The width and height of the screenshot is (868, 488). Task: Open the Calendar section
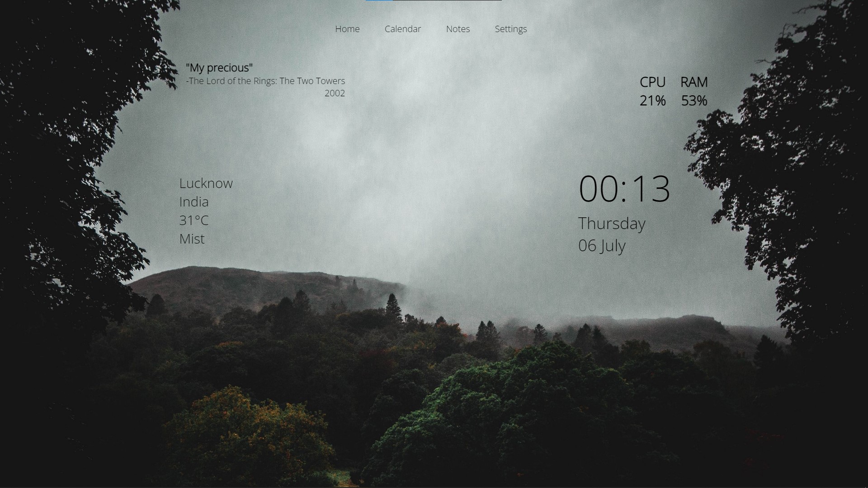coord(403,28)
